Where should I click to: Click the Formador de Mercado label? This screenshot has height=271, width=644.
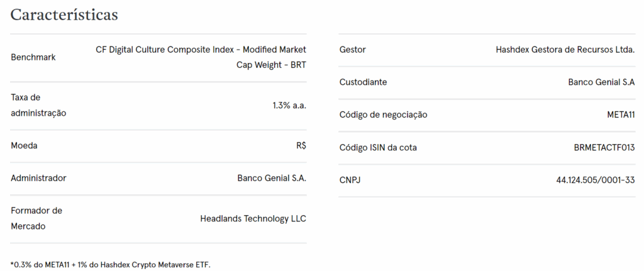click(36, 218)
